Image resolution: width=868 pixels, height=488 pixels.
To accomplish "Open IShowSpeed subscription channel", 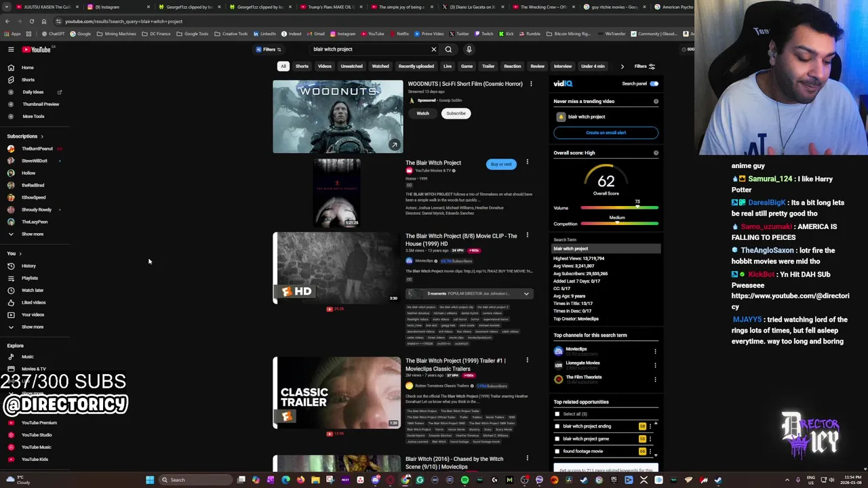I will click(33, 198).
